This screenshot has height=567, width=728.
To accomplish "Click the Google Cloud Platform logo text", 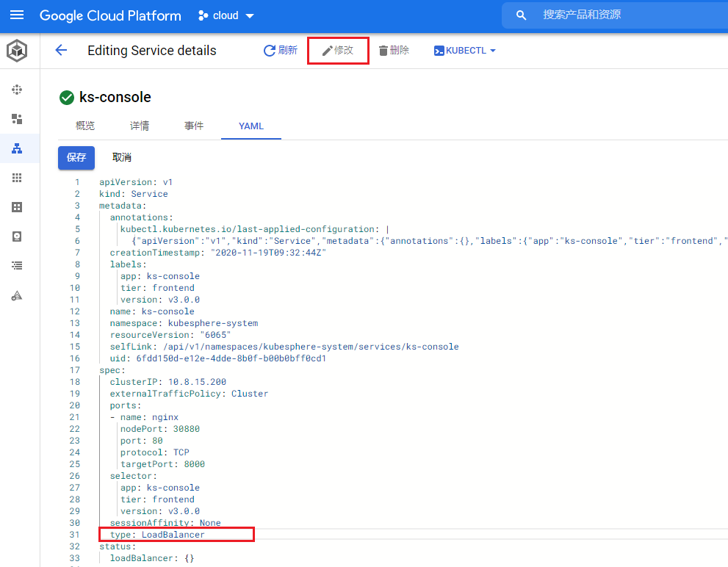I will (x=110, y=15).
